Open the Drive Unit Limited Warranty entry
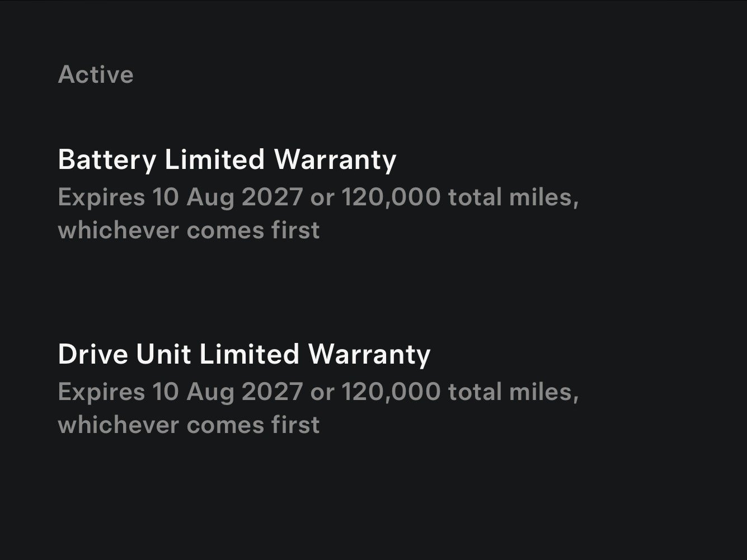This screenshot has height=560, width=747. [x=244, y=354]
